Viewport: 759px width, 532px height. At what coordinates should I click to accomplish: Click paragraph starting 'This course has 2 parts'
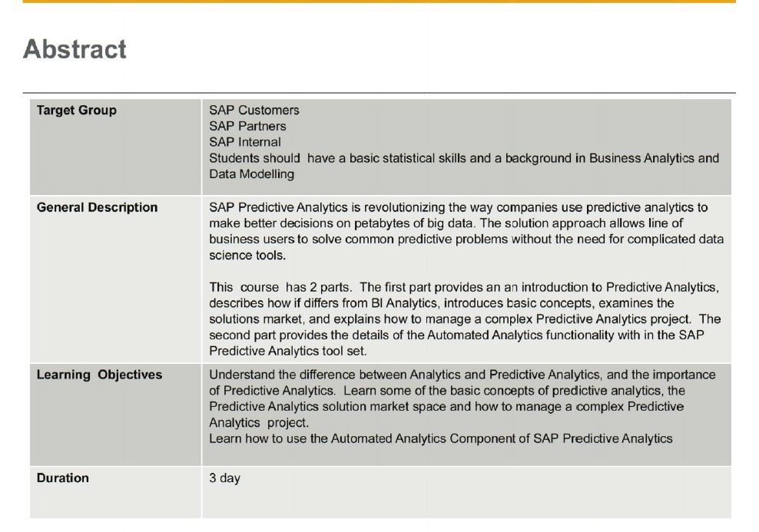pos(466,319)
